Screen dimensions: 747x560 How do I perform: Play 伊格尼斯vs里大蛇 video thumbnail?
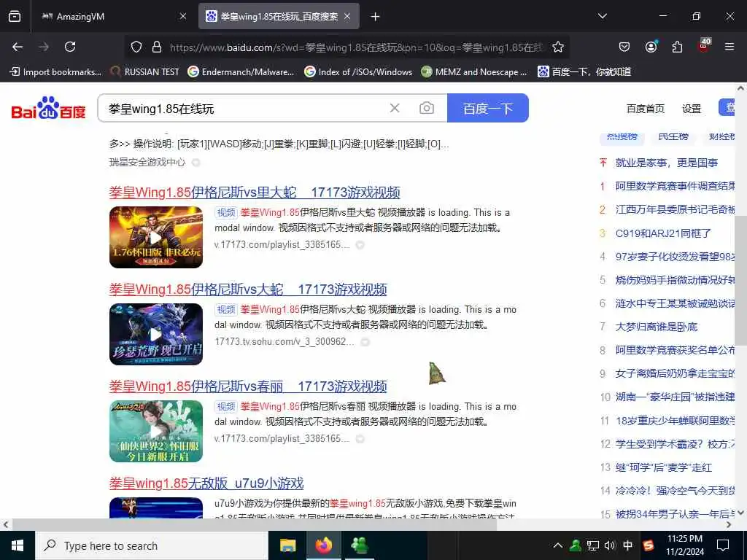coord(156,237)
